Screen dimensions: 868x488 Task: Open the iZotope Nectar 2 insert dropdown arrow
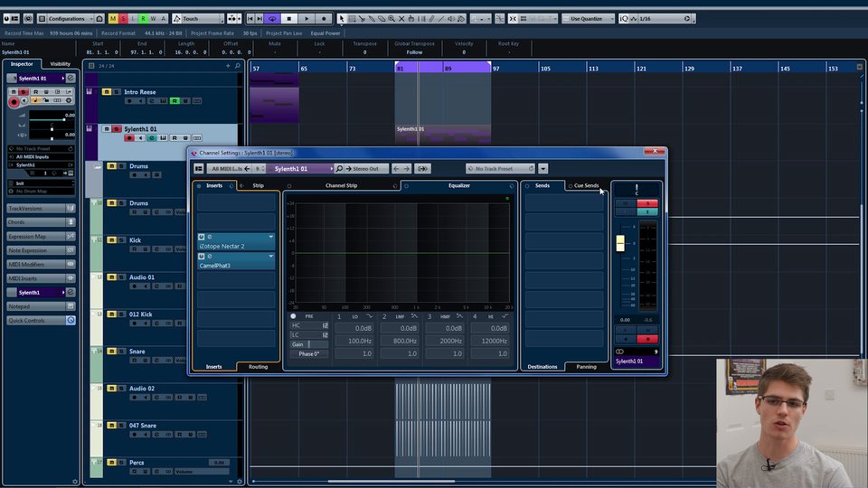270,237
